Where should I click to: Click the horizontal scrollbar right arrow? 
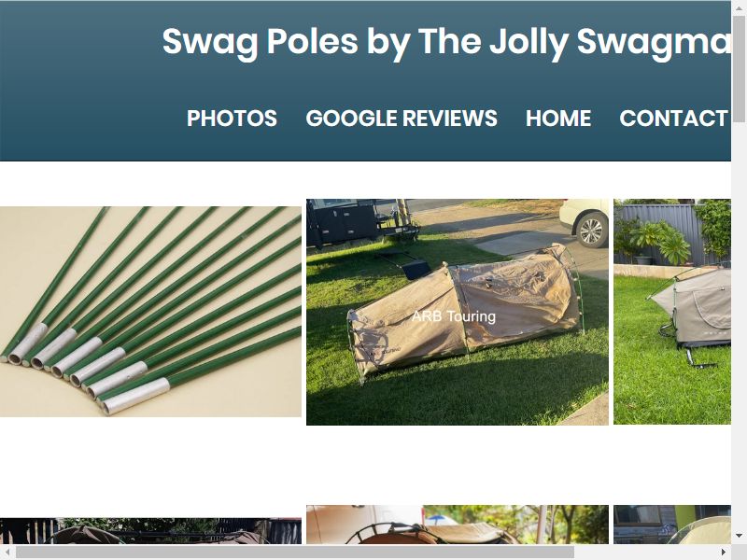click(x=723, y=552)
